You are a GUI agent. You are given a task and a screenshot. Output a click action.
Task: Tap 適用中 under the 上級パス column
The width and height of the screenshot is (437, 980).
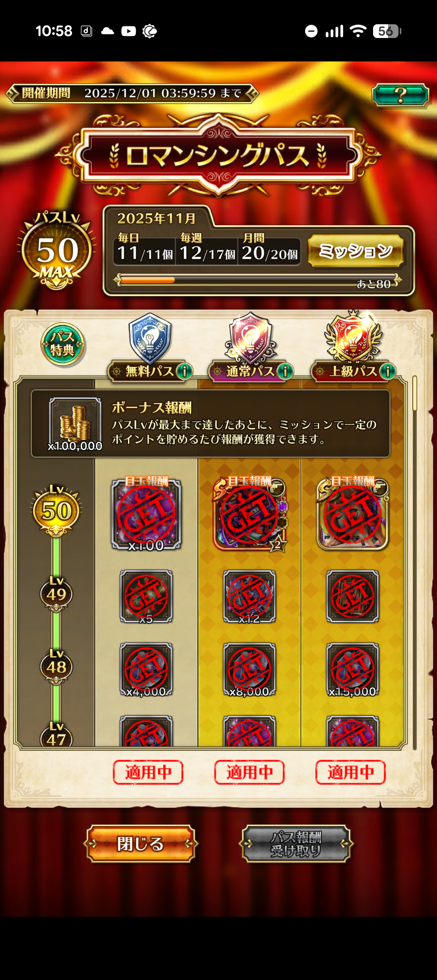tap(350, 772)
